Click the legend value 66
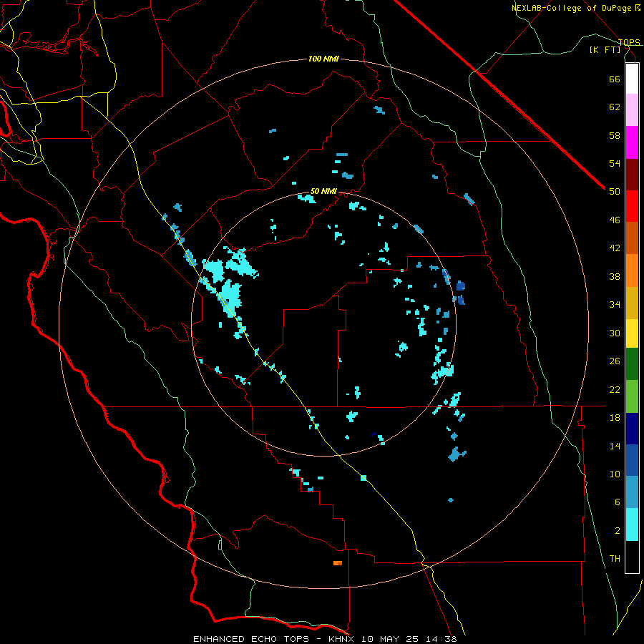 (615, 79)
